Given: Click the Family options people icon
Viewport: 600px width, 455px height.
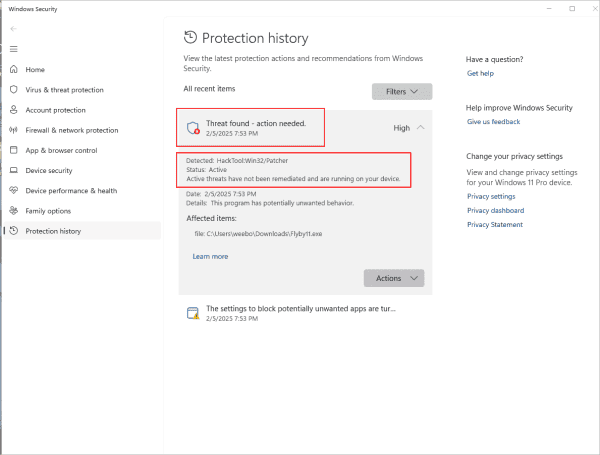Looking at the screenshot, I should pyautogui.click(x=14, y=210).
